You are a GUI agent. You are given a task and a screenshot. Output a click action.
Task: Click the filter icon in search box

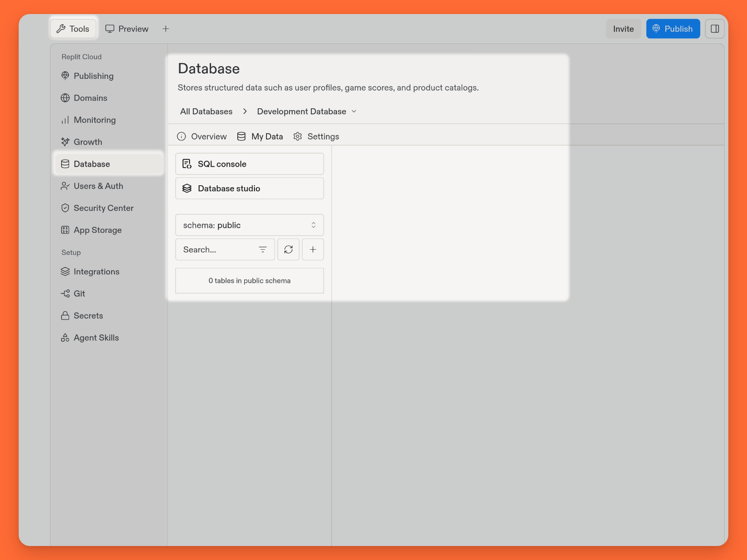(263, 250)
